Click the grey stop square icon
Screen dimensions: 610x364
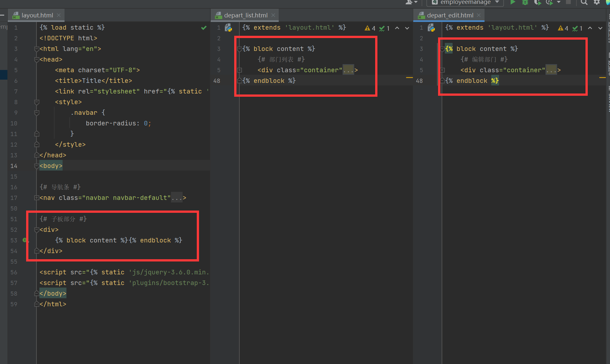(569, 2)
